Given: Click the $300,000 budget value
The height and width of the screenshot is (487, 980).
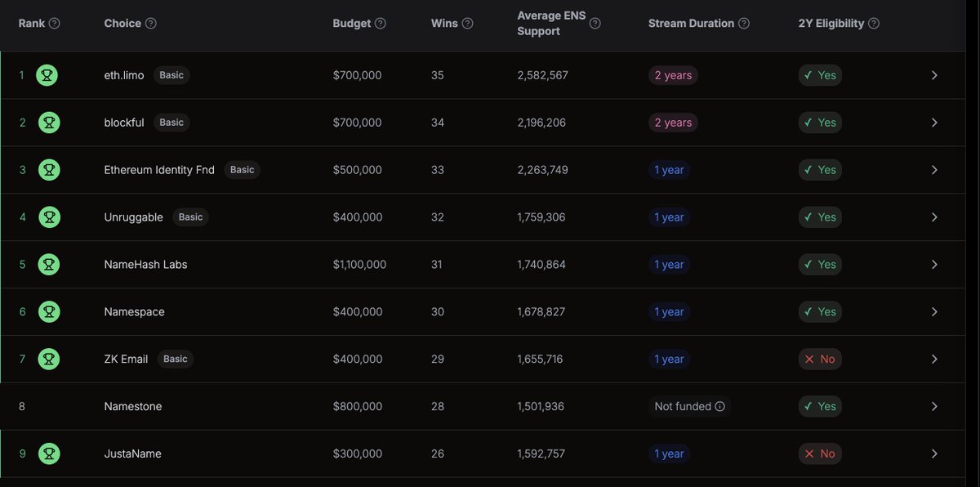Looking at the screenshot, I should tap(357, 453).
